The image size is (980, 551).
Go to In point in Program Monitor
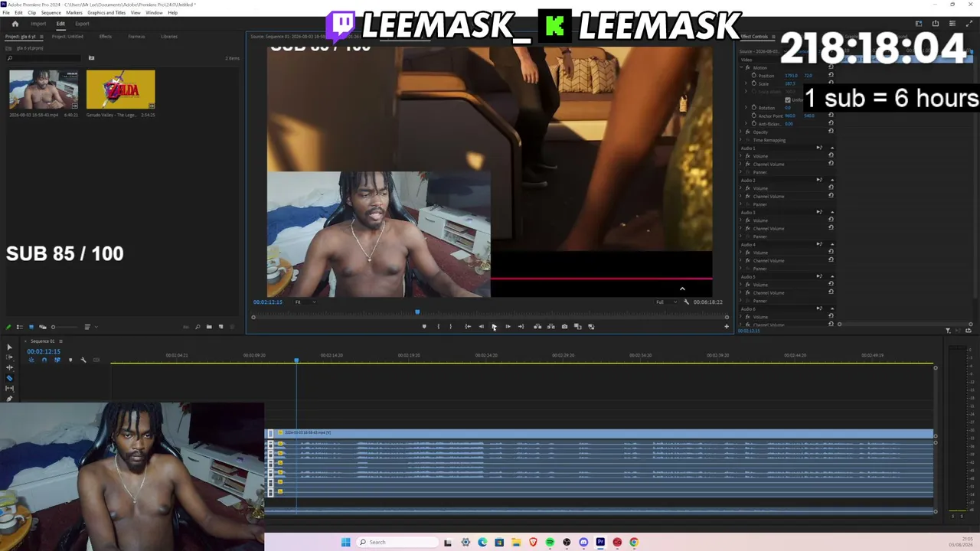468,327
